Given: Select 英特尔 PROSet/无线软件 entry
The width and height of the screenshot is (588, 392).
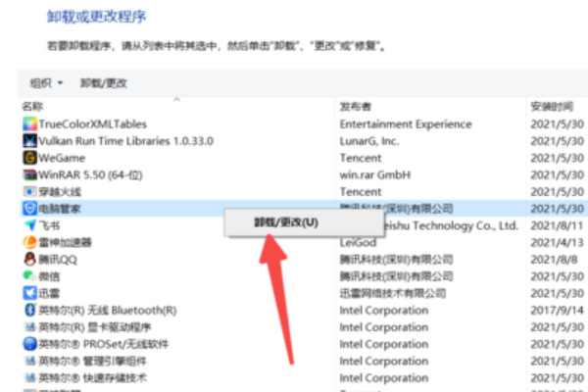Looking at the screenshot, I should (x=104, y=344).
